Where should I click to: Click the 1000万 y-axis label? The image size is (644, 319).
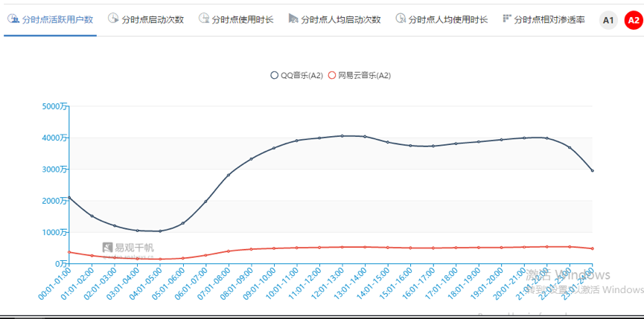(54, 232)
